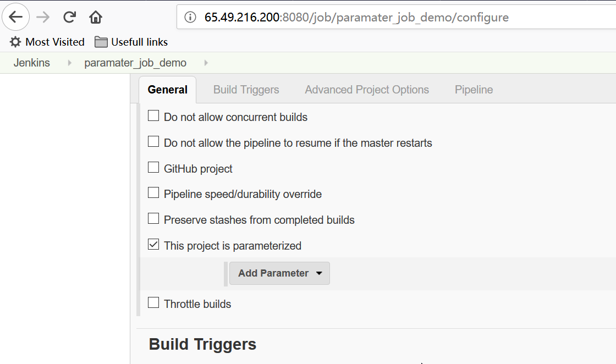Switch to the Pipeline tab

[473, 89]
